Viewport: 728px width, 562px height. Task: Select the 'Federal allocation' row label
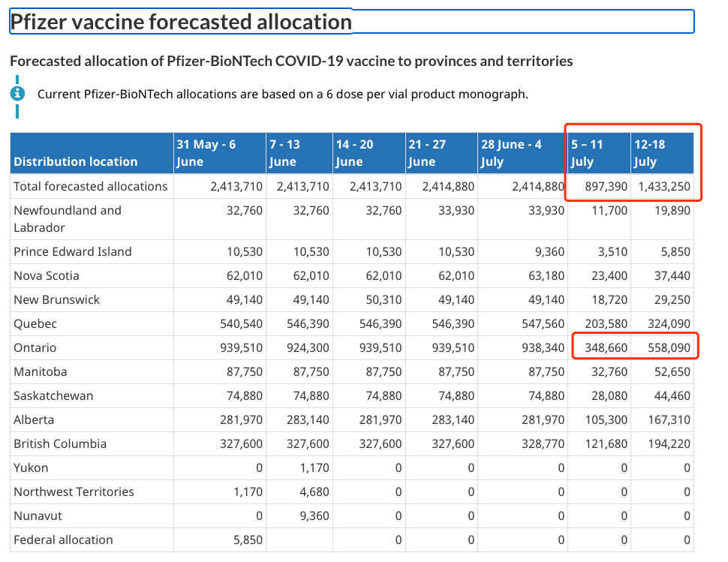(63, 540)
